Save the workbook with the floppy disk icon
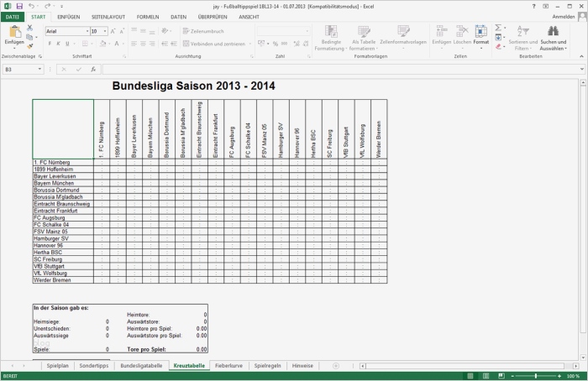 click(x=19, y=7)
